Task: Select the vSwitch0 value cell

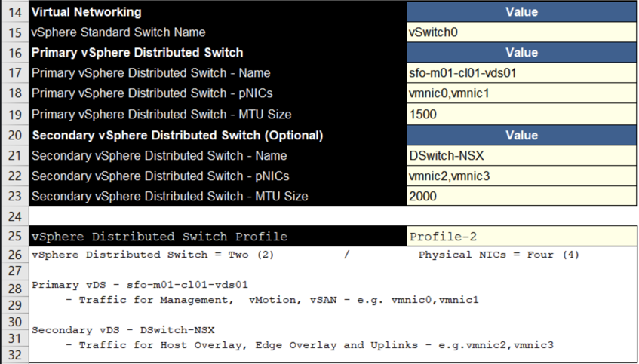Action: [521, 32]
